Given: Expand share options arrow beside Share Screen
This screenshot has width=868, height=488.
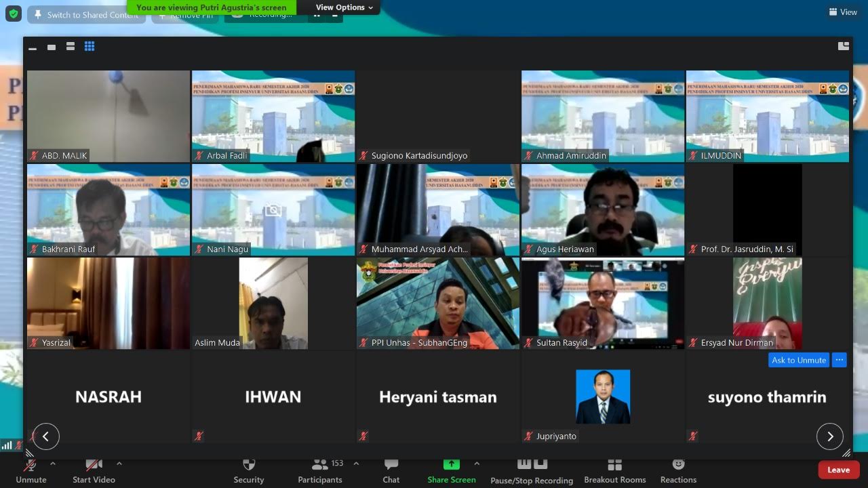Looking at the screenshot, I should [x=477, y=464].
